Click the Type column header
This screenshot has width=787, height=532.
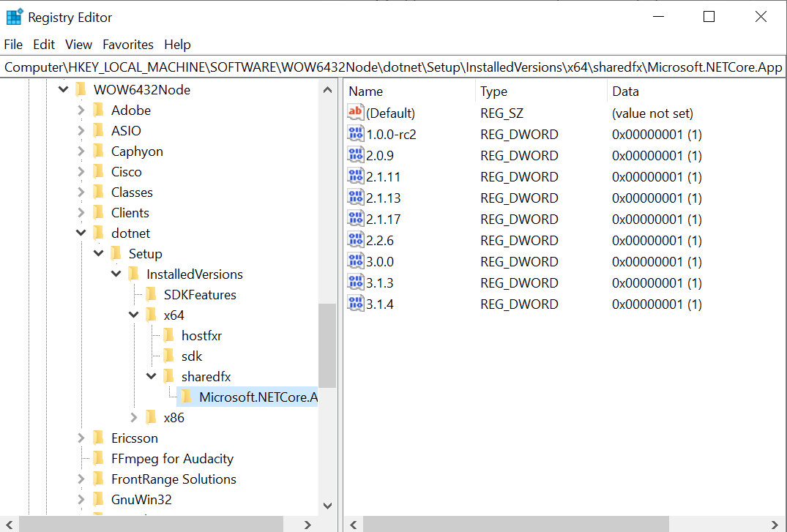point(541,91)
